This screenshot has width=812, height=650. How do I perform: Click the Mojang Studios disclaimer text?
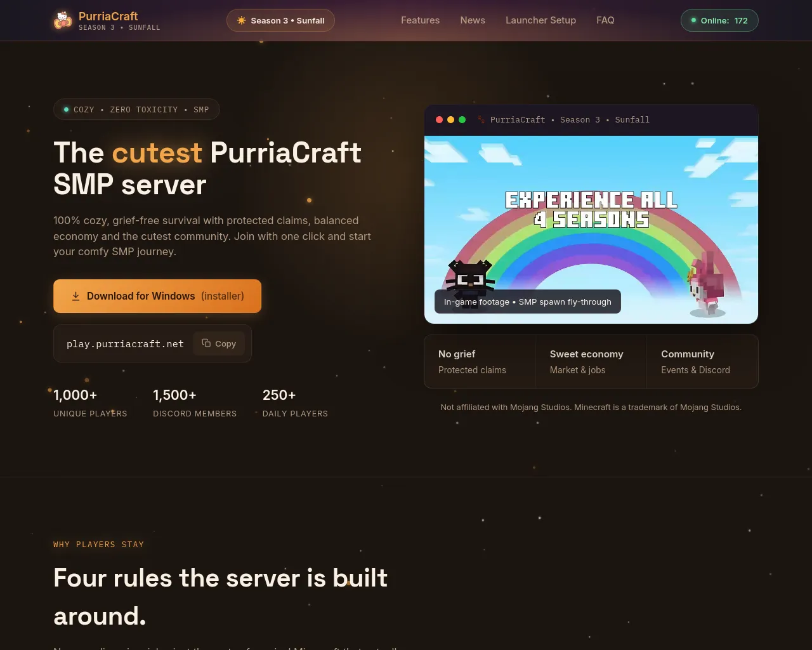click(591, 407)
